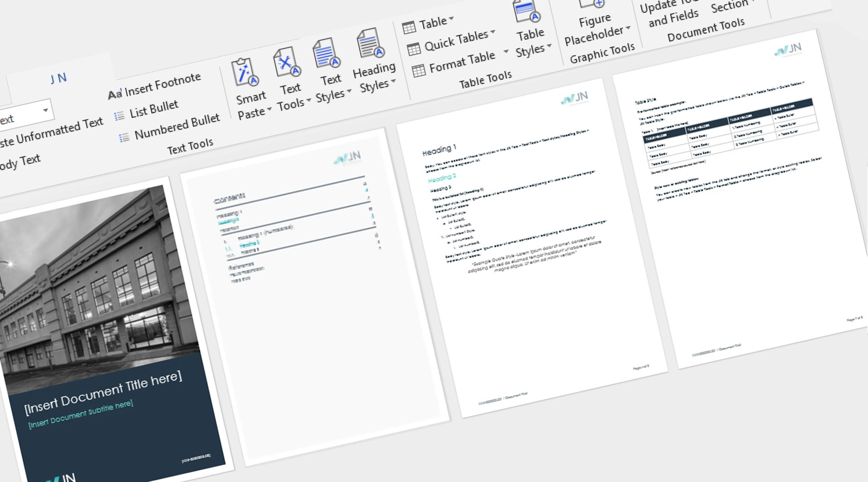Expand the Table Styles dropdown arrow
The width and height of the screenshot is (868, 482).
[x=549, y=45]
